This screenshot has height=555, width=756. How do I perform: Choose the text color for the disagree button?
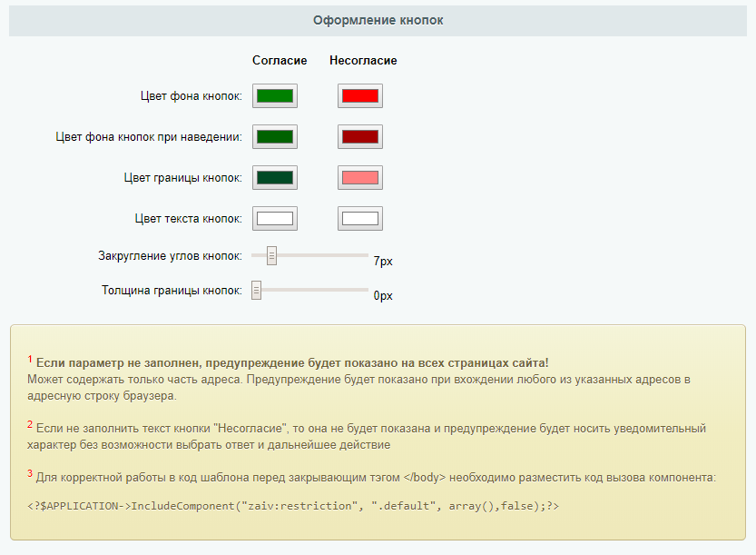[359, 218]
